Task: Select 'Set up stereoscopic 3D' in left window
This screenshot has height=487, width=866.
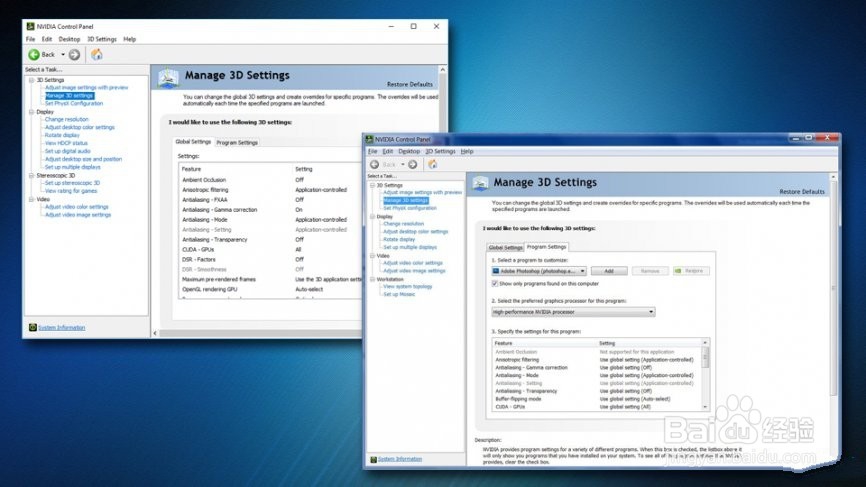Action: point(72,183)
